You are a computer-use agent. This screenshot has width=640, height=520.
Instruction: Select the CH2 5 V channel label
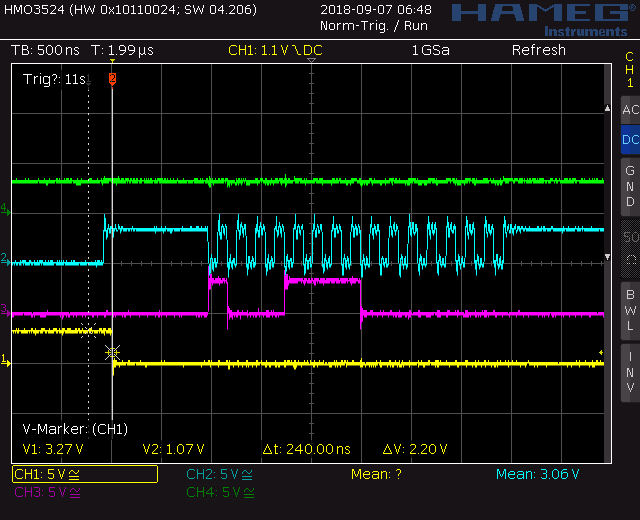click(219, 474)
